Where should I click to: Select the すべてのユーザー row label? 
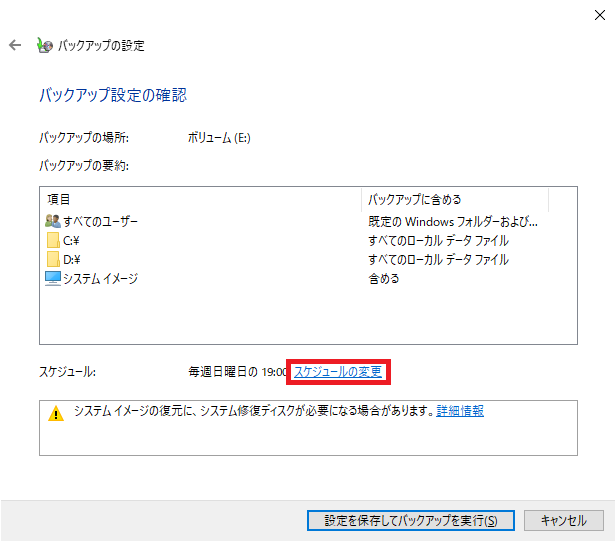click(101, 221)
